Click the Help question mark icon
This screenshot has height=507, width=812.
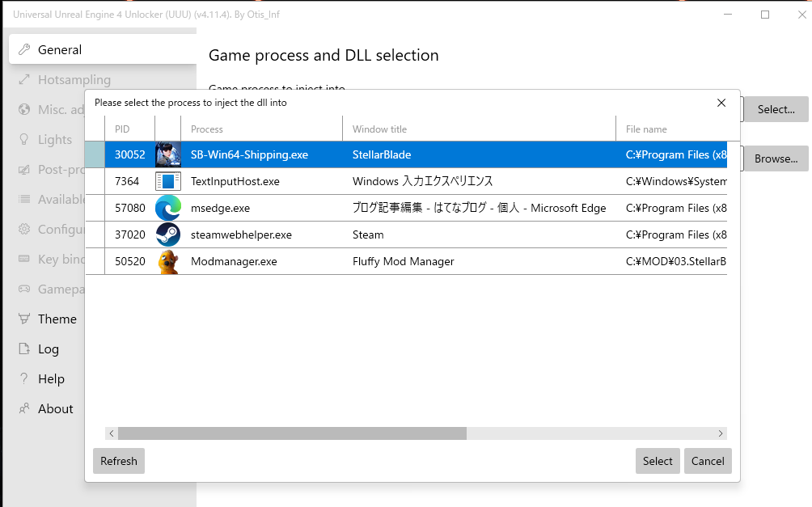(x=24, y=378)
